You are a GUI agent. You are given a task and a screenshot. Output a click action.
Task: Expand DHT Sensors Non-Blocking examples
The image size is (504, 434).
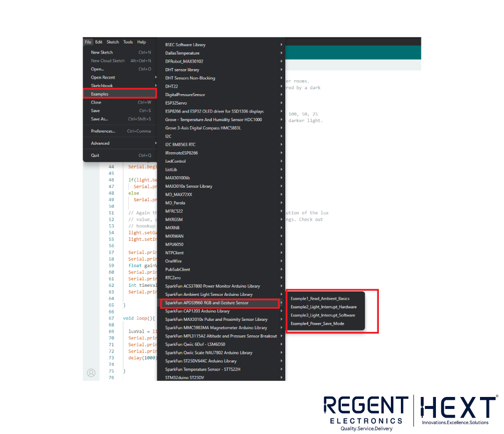[x=221, y=78]
